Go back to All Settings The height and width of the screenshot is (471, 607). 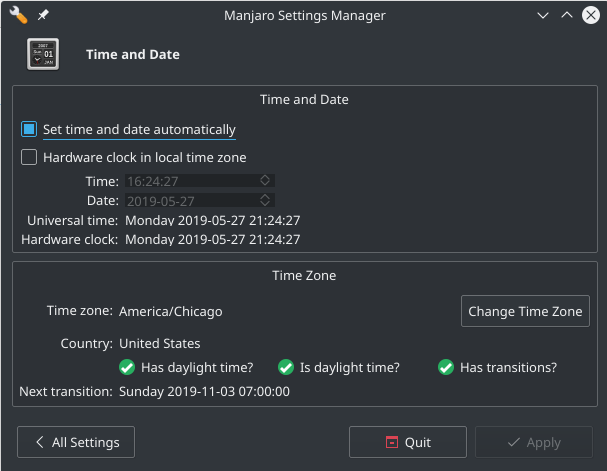coord(76,442)
